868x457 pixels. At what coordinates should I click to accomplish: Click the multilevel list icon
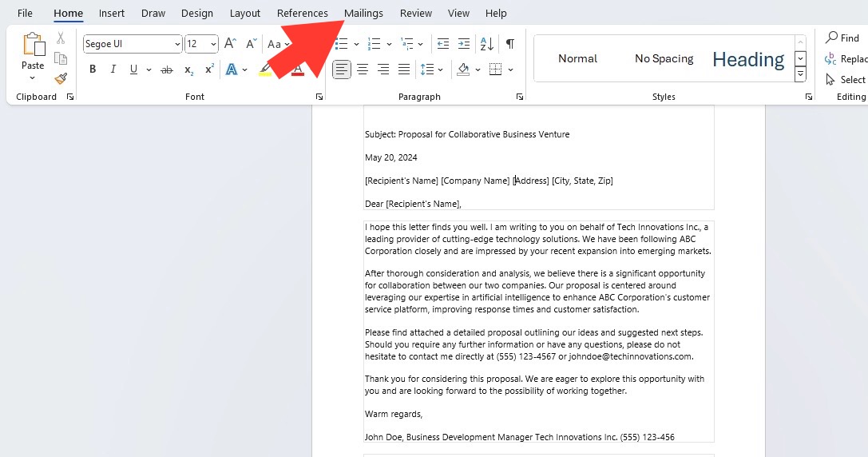407,43
